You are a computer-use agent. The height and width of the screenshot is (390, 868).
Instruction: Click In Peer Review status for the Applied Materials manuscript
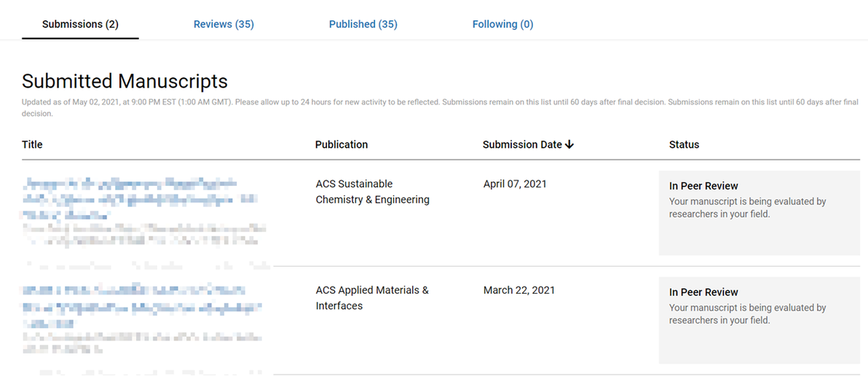703,292
